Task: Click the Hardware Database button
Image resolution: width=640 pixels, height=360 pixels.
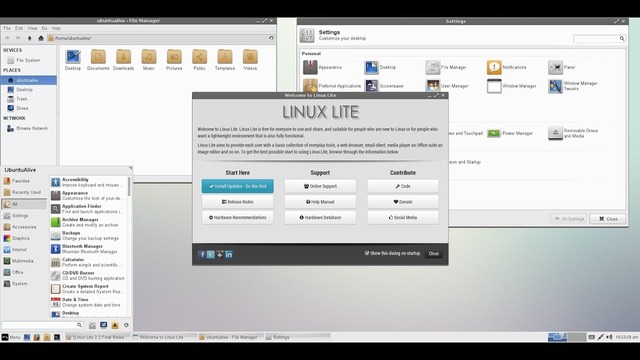Action: [x=320, y=218]
